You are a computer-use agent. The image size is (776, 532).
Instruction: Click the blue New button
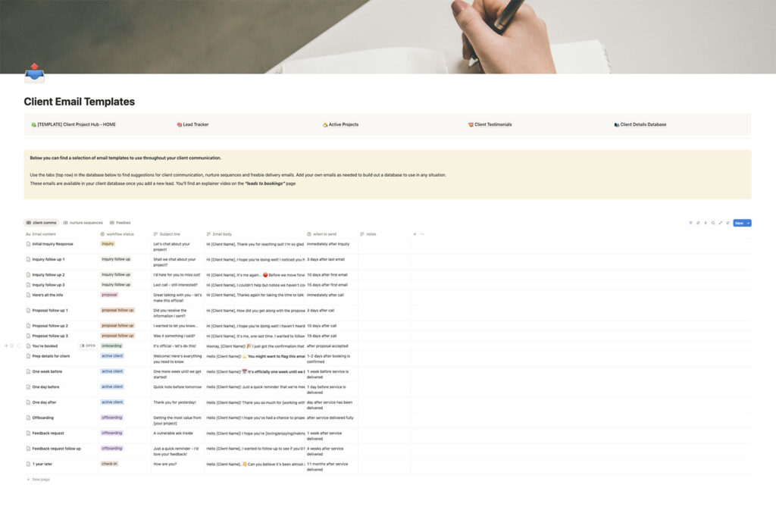click(x=740, y=223)
